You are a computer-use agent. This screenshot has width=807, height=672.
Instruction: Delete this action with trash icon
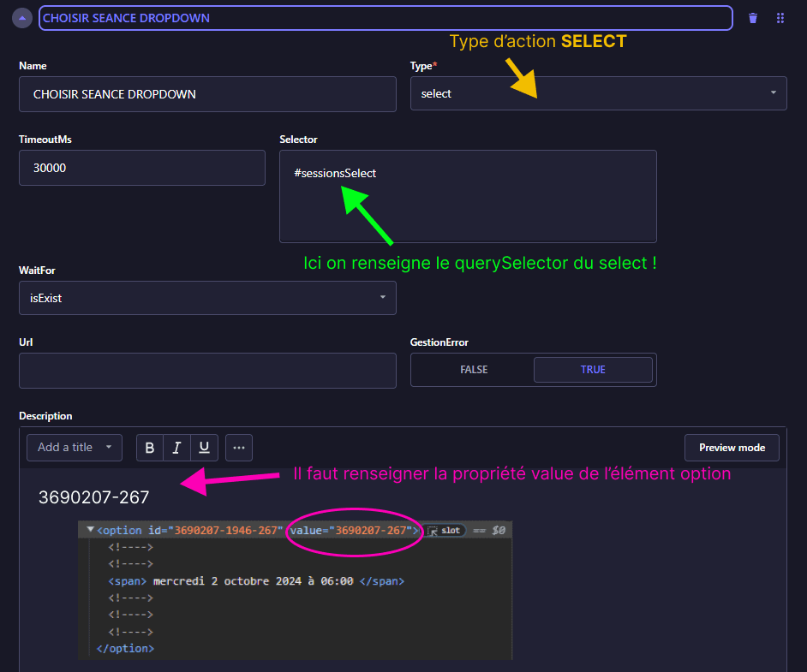(x=753, y=18)
